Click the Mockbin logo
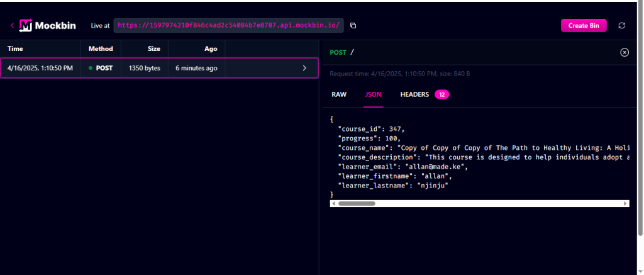The height and width of the screenshot is (275, 644). coord(48,25)
